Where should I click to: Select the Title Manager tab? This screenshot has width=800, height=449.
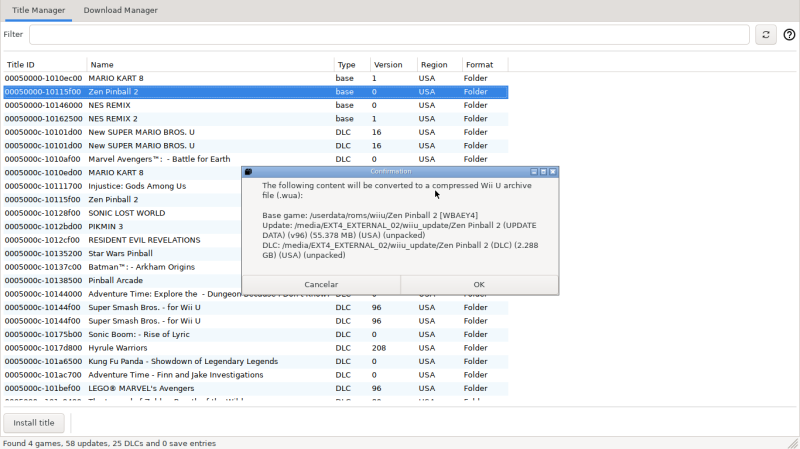[x=38, y=10]
